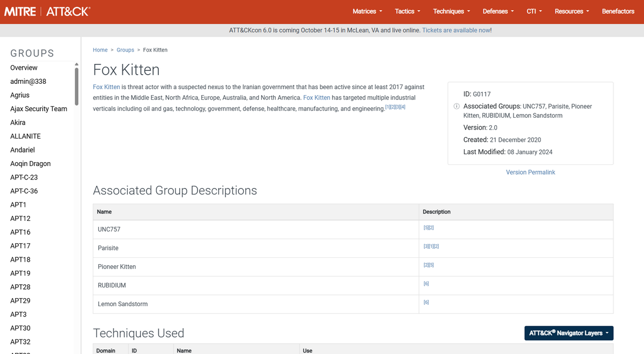Open the APT1 group page

(x=18, y=205)
